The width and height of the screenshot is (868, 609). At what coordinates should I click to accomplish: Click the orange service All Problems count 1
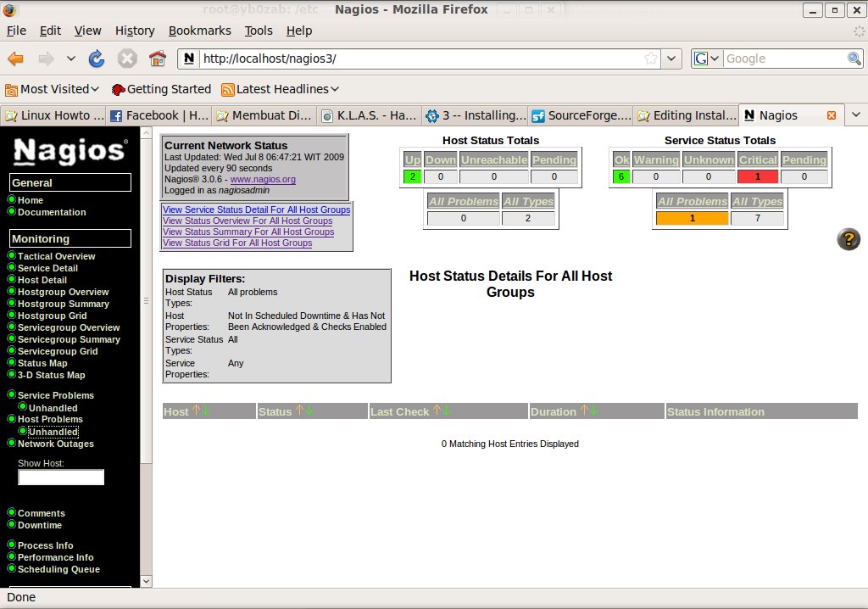click(x=692, y=218)
